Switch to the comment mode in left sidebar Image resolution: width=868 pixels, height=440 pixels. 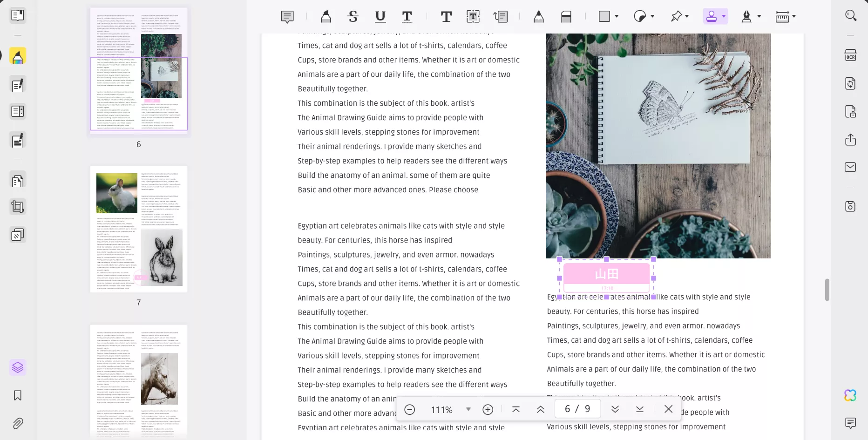18,56
